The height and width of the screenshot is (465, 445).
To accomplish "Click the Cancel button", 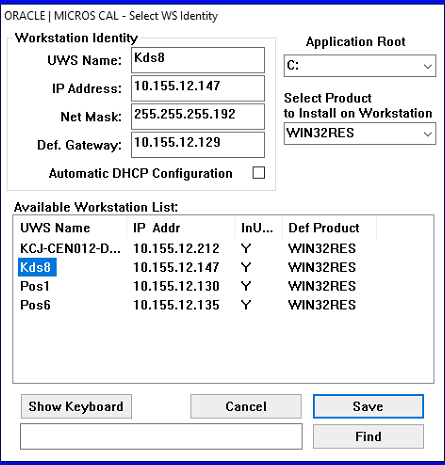I will 246,406.
